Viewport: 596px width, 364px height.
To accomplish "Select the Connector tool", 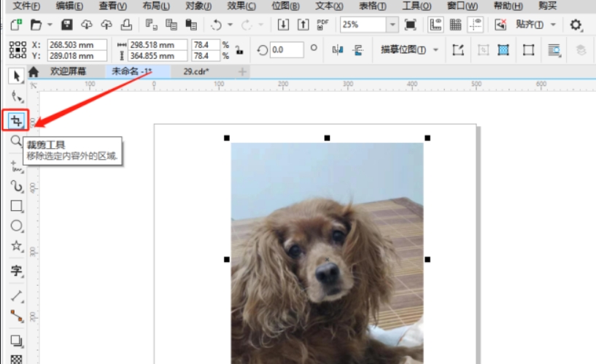I will coord(16,316).
